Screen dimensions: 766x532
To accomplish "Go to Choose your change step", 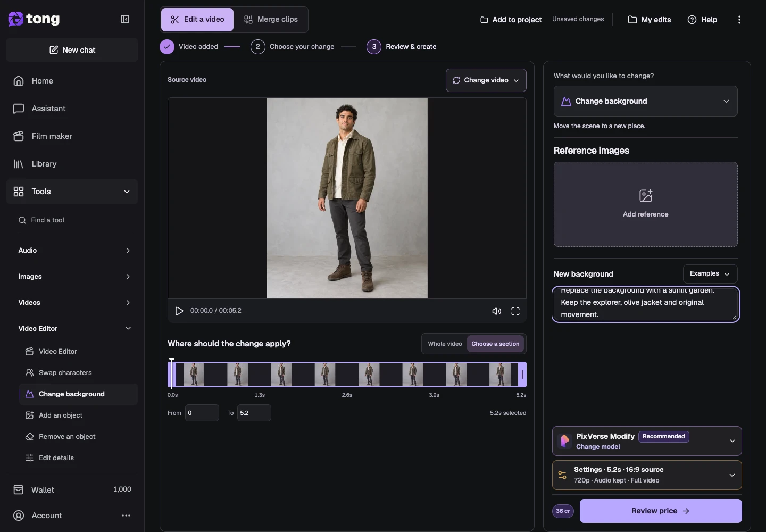I will click(x=293, y=47).
